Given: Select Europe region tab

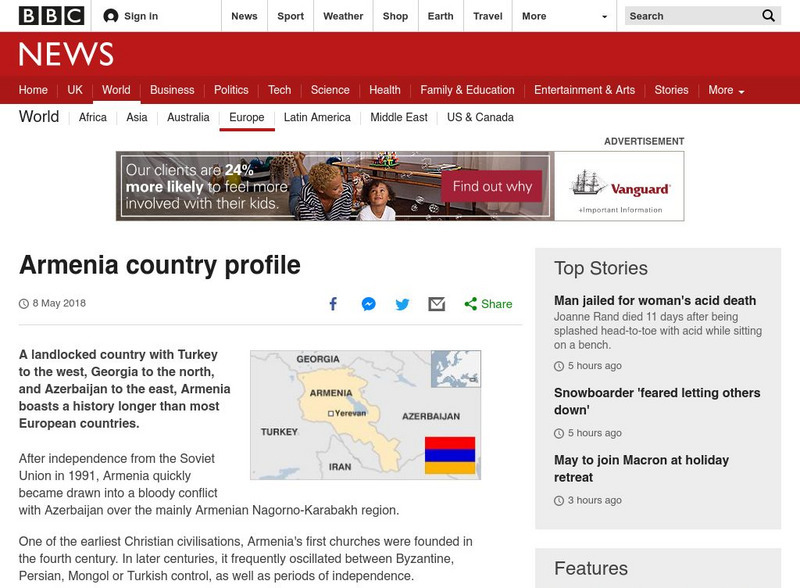Looking at the screenshot, I should coord(246,117).
